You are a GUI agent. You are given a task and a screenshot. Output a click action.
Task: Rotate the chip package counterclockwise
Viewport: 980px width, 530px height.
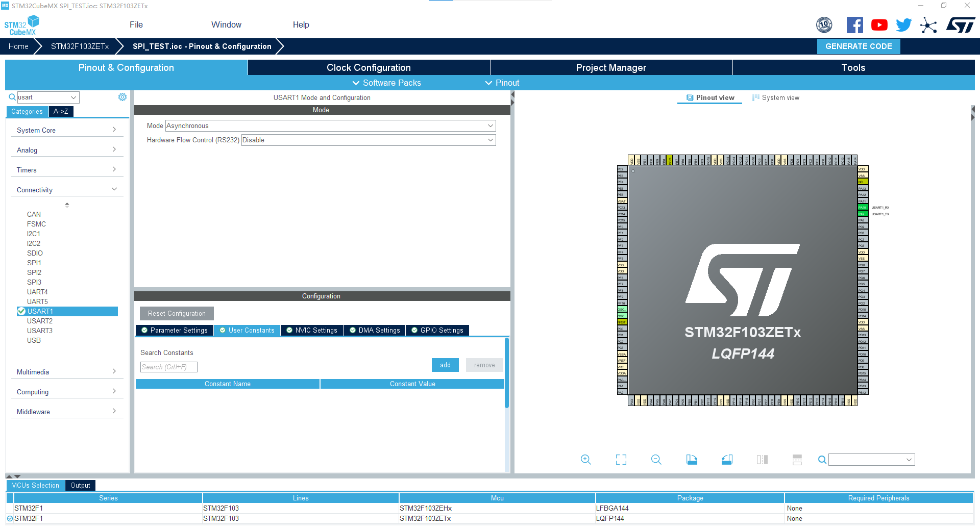(727, 460)
